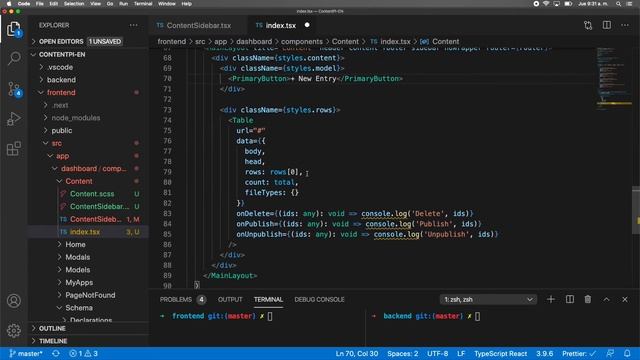Open Source Control view with 4 changes
The height and width of the screenshot is (360, 640).
[14, 89]
